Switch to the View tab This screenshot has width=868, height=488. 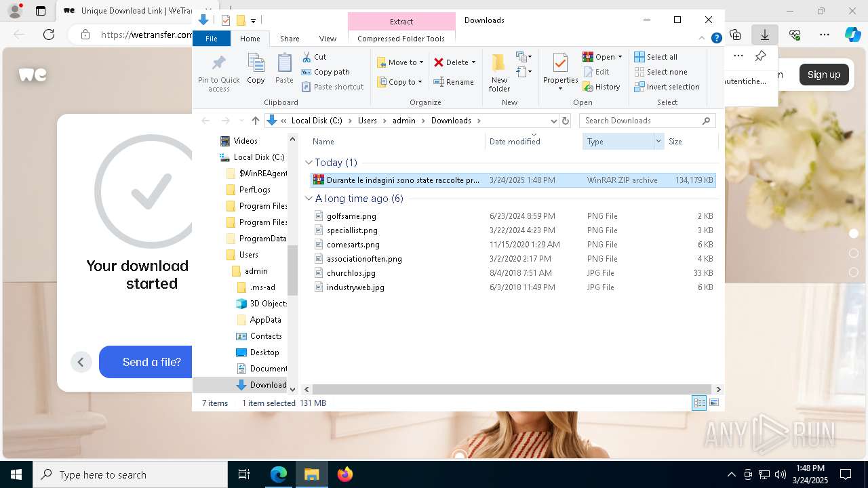click(x=328, y=39)
